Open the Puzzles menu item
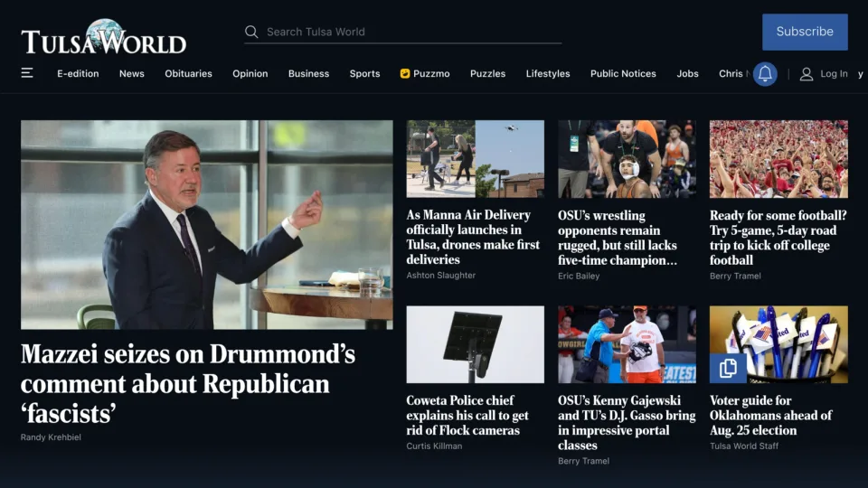Screen dimensions: 868x488 coord(487,73)
